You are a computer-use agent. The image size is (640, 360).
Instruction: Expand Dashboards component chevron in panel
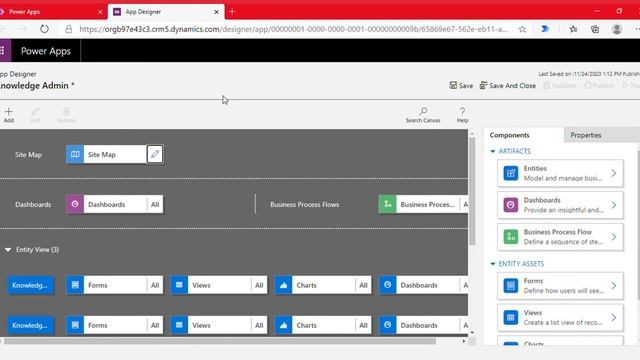pyautogui.click(x=613, y=205)
